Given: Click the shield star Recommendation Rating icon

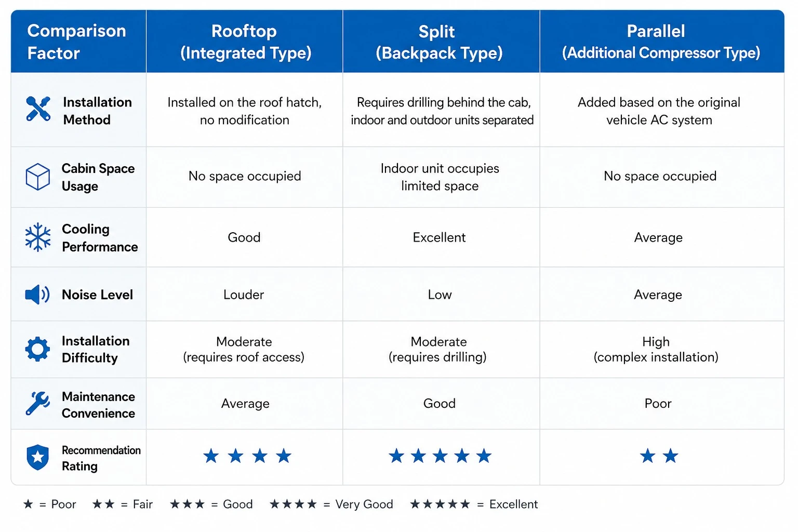Looking at the screenshot, I should click(x=37, y=457).
